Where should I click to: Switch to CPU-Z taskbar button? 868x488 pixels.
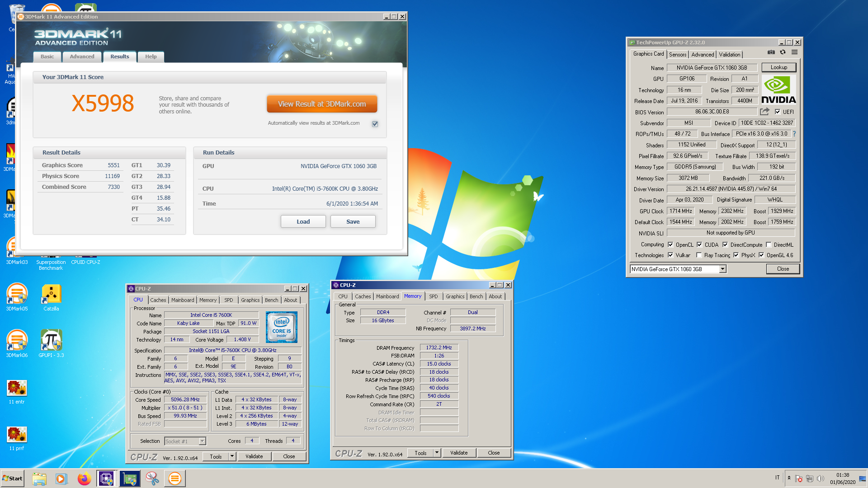[106, 479]
